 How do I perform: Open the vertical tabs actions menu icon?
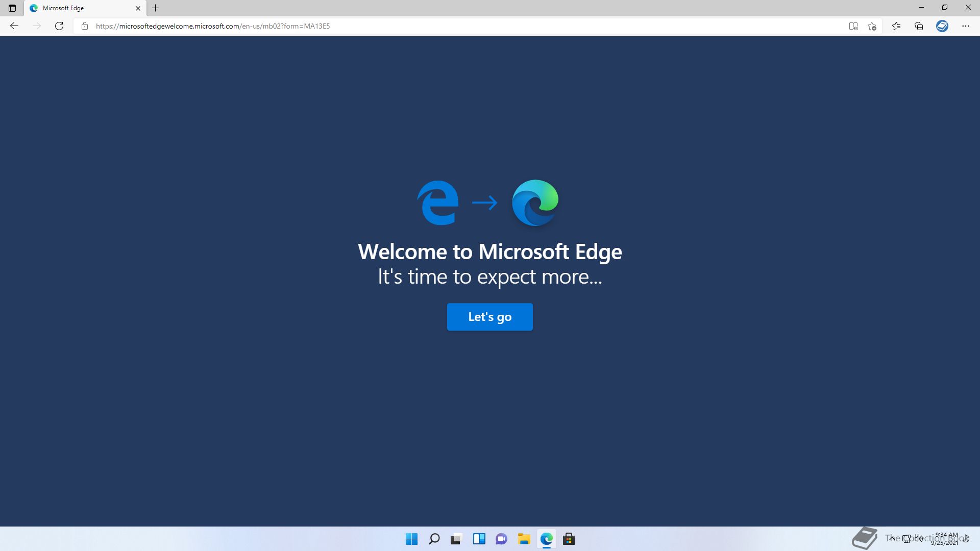[x=12, y=8]
